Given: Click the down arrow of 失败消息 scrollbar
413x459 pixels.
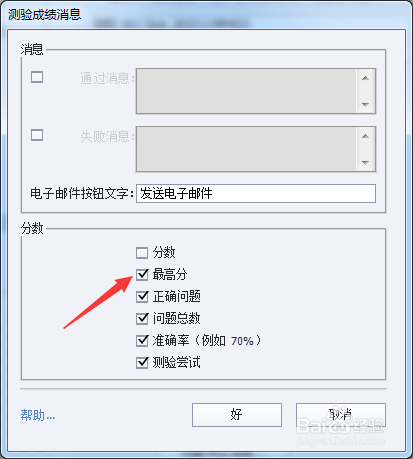Looking at the screenshot, I should [365, 163].
